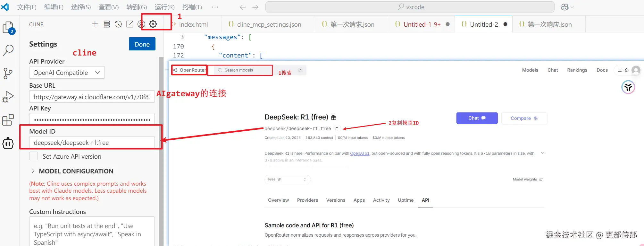Start a new Cline task with the plus icon
The height and width of the screenshot is (246, 644).
click(95, 24)
